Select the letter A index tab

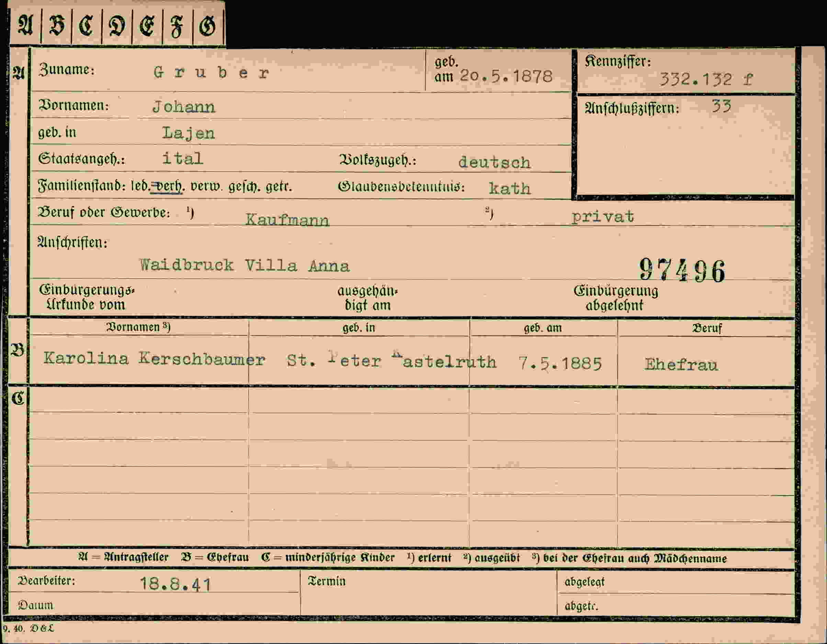25,26
